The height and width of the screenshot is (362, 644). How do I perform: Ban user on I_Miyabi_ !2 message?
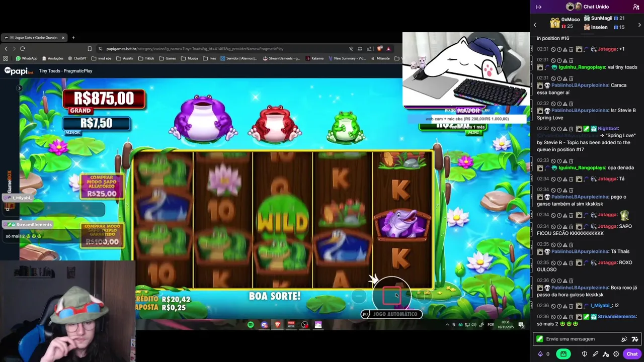(553, 306)
